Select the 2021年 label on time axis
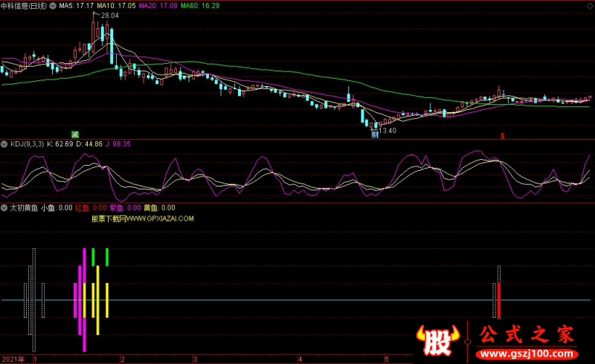 coord(13,359)
